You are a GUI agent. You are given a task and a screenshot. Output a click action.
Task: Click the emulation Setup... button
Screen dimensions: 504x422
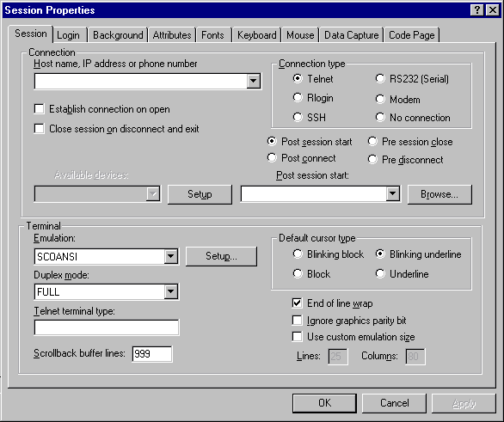point(221,256)
